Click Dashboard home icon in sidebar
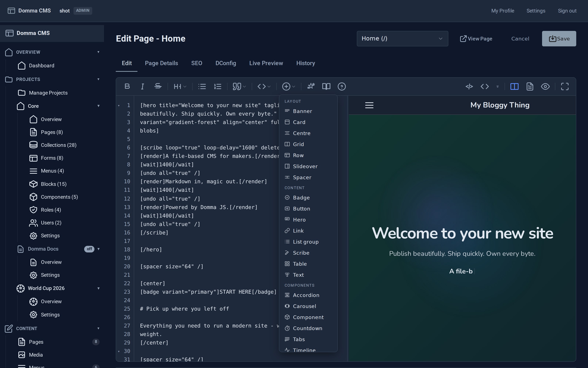Screen dimensions: 588x368 [22, 66]
